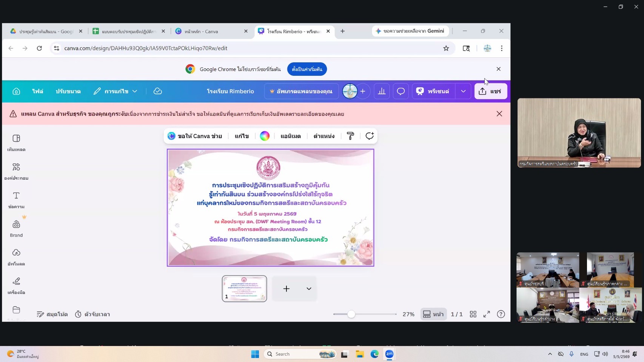Open the analytics bar chart icon

[382, 91]
